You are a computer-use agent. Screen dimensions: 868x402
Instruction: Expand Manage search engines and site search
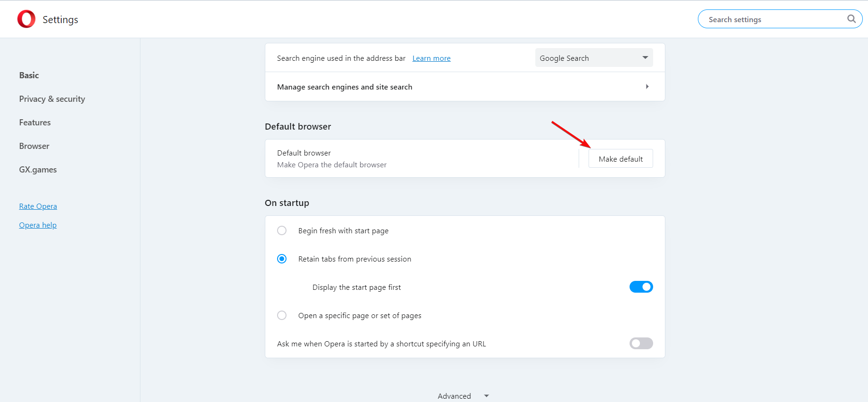coord(465,87)
